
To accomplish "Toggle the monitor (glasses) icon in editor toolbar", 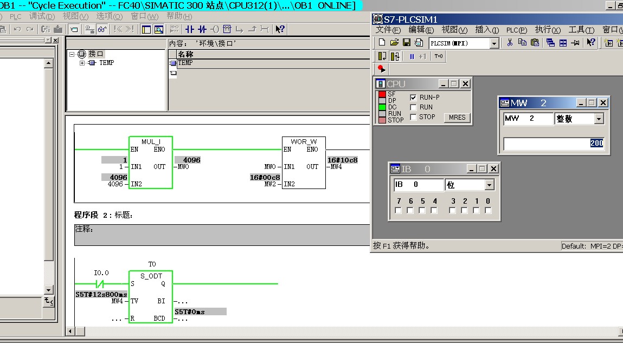I will [x=102, y=29].
